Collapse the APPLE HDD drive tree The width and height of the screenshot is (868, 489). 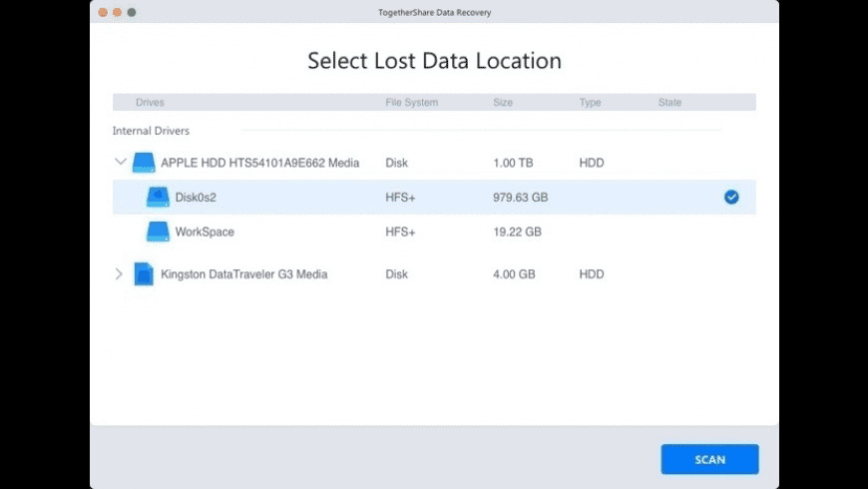(x=121, y=162)
